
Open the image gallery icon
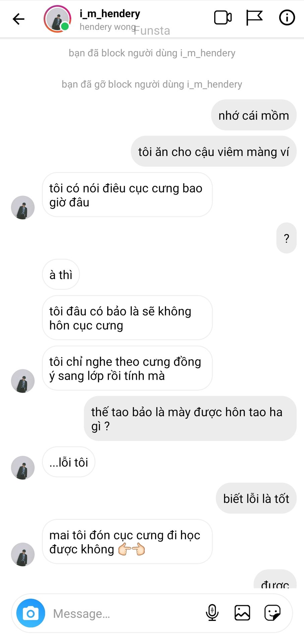click(x=242, y=613)
